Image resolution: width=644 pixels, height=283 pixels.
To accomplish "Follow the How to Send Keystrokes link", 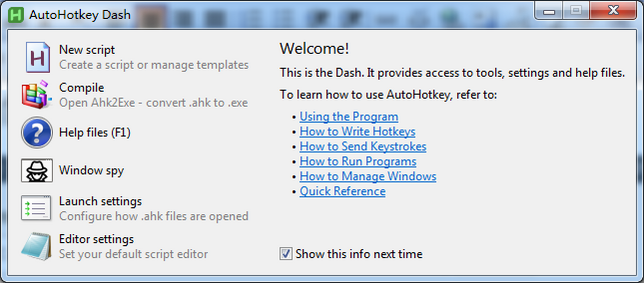I will click(x=363, y=146).
